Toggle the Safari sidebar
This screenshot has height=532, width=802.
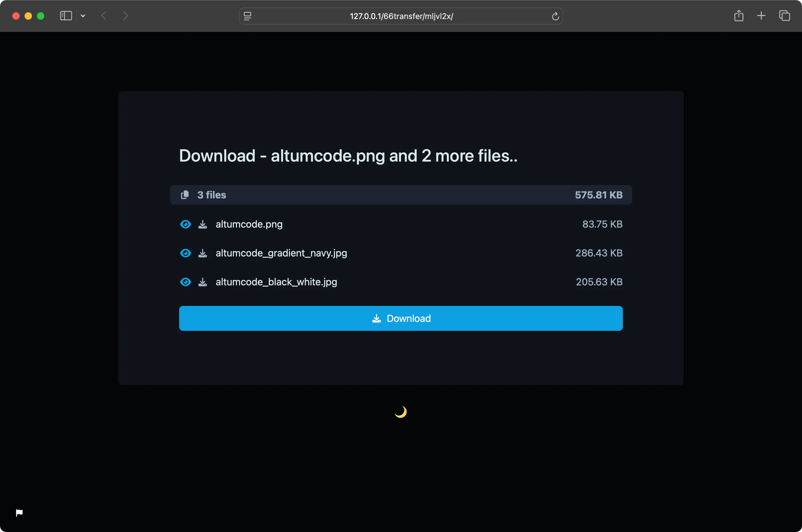(x=65, y=16)
